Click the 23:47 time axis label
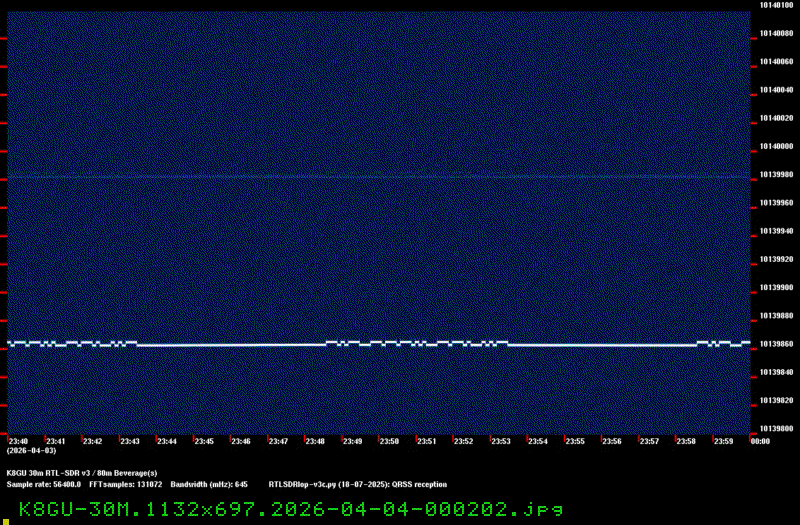Screen dimensions: 800x525 278,441
